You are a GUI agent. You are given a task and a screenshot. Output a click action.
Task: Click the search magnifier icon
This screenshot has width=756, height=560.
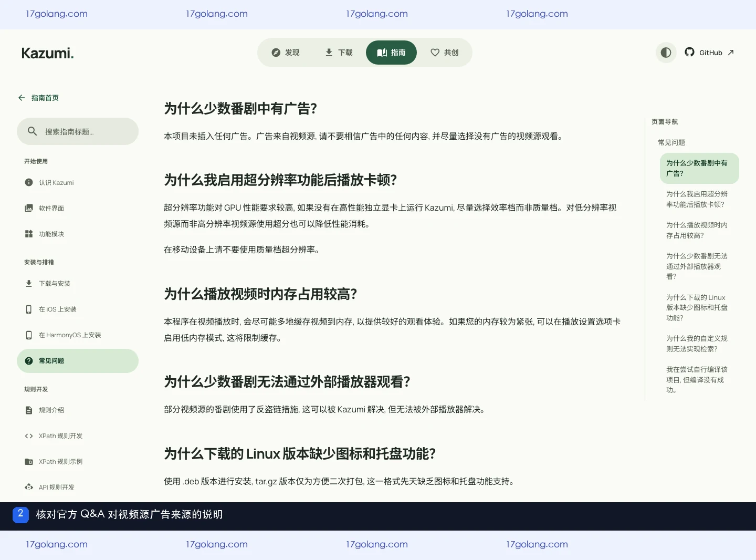32,131
